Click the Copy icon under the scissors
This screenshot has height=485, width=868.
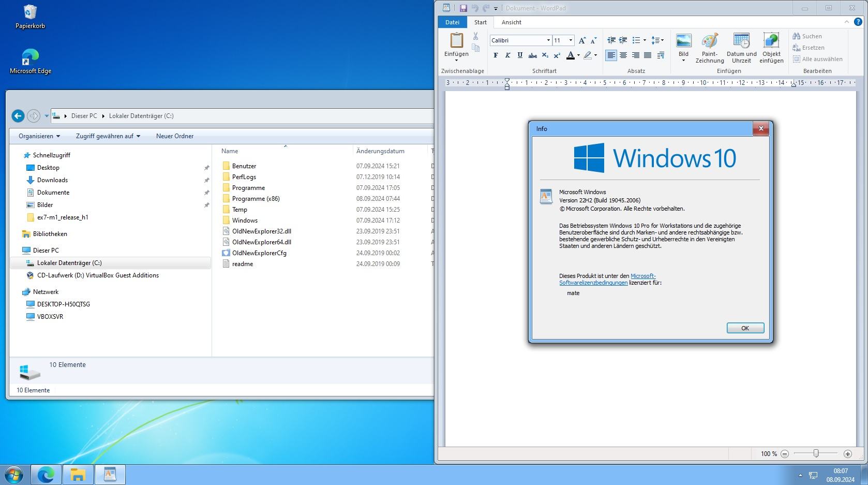click(x=475, y=48)
